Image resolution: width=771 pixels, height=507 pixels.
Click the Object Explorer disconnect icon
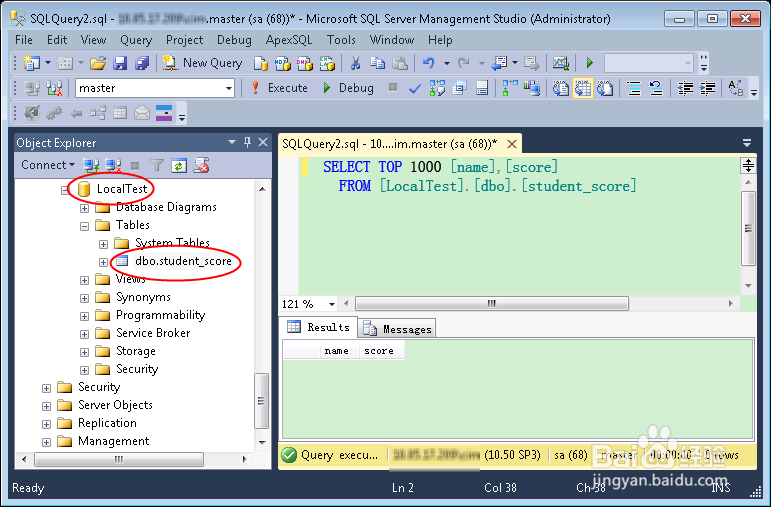[x=114, y=165]
